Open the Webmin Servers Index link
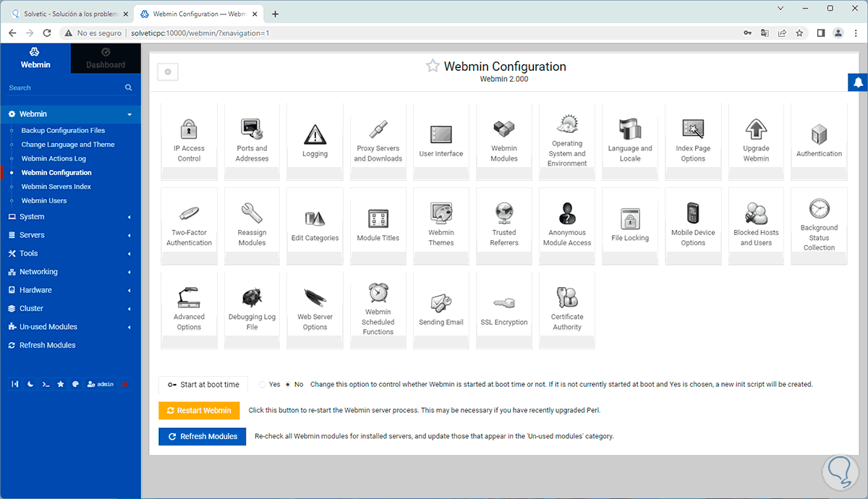The image size is (868, 499). pos(56,187)
